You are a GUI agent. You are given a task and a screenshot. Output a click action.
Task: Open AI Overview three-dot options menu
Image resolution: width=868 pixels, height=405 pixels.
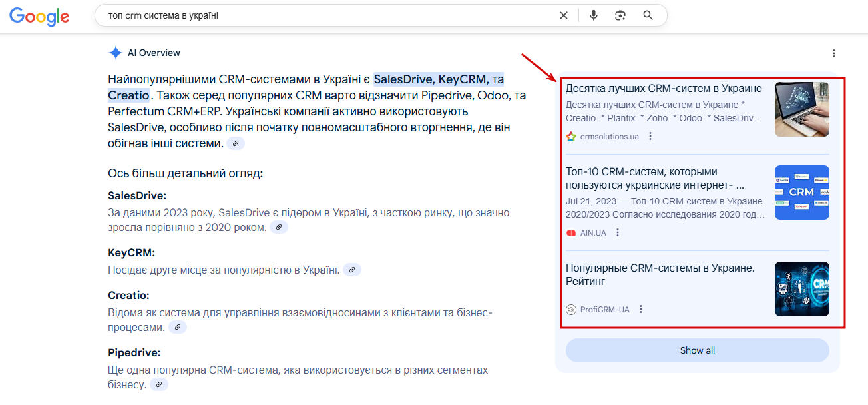[x=834, y=53]
